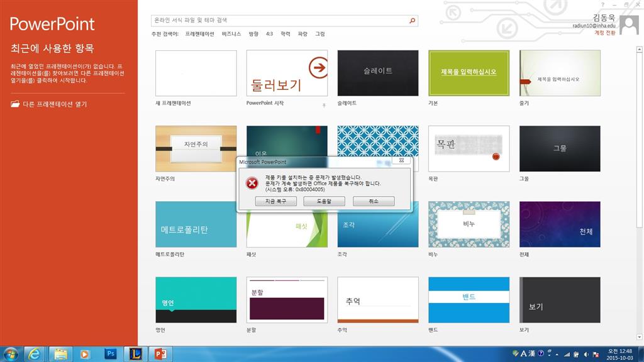Click the online template search field

pos(279,21)
